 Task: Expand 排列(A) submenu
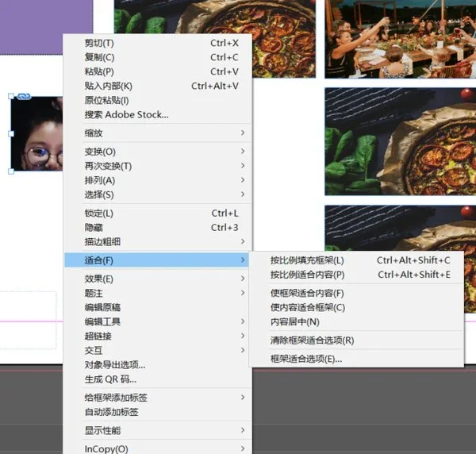point(157,180)
